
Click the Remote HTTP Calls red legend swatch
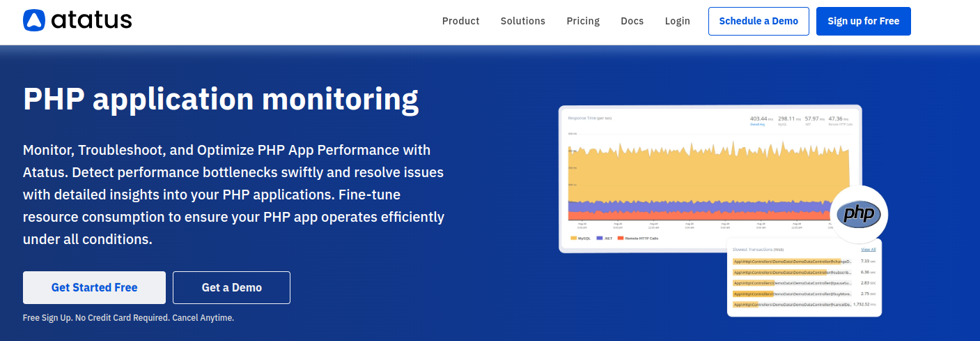[621, 238]
